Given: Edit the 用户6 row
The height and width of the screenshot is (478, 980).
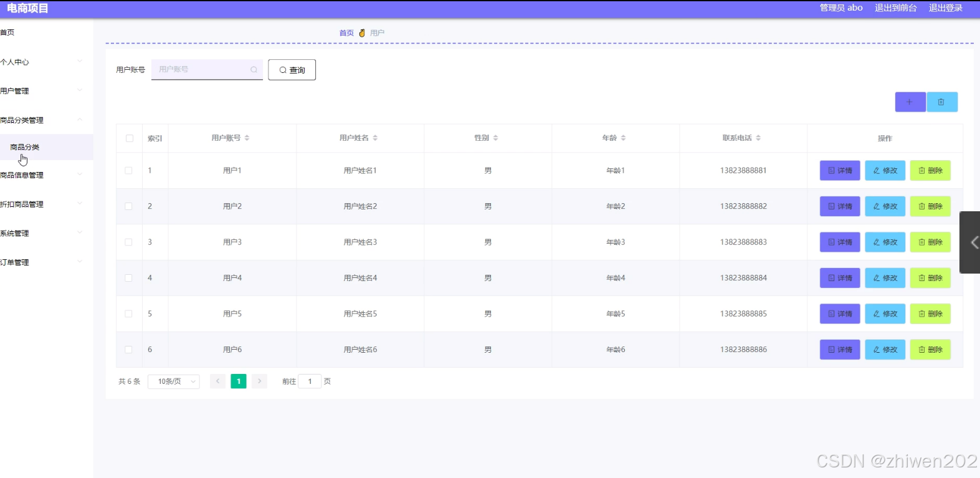Looking at the screenshot, I should click(885, 350).
